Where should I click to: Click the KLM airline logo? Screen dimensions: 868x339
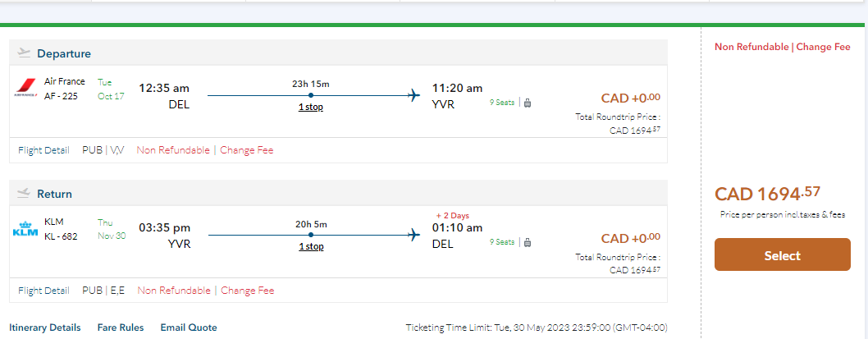click(x=25, y=232)
